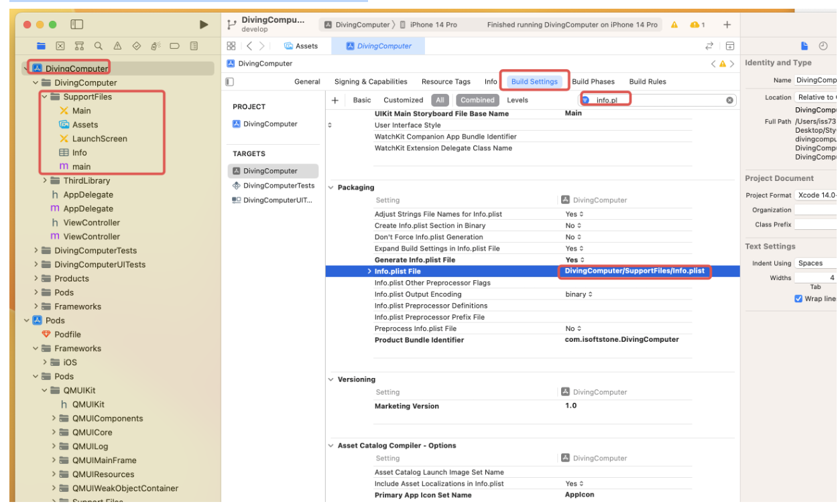838x504 pixels.
Task: Go forward in editor history
Action: click(261, 46)
